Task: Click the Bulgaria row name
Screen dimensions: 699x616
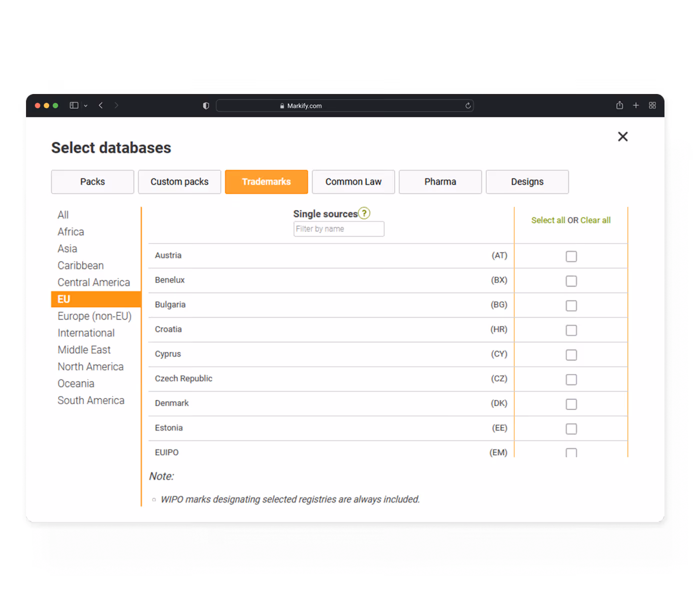Action: pyautogui.click(x=170, y=304)
